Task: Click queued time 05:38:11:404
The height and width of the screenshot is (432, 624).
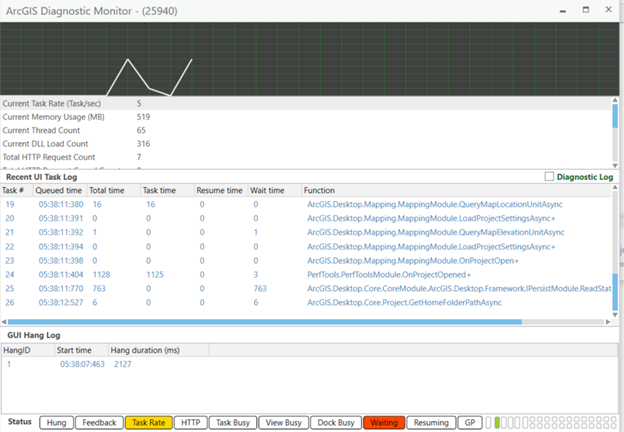Action: [x=61, y=275]
